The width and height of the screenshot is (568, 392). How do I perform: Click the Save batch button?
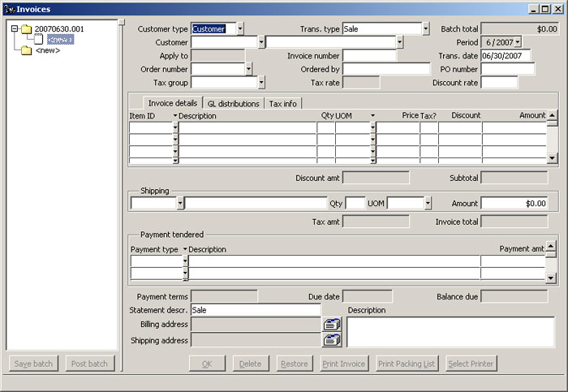coord(33,364)
